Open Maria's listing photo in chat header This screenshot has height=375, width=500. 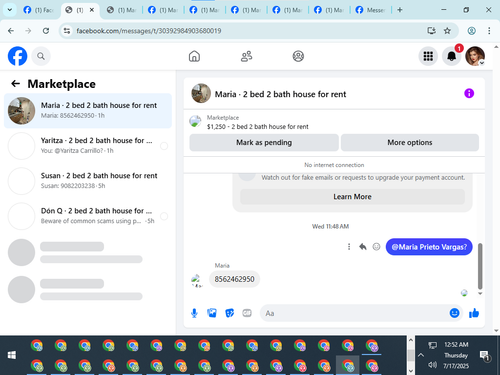[x=201, y=93]
